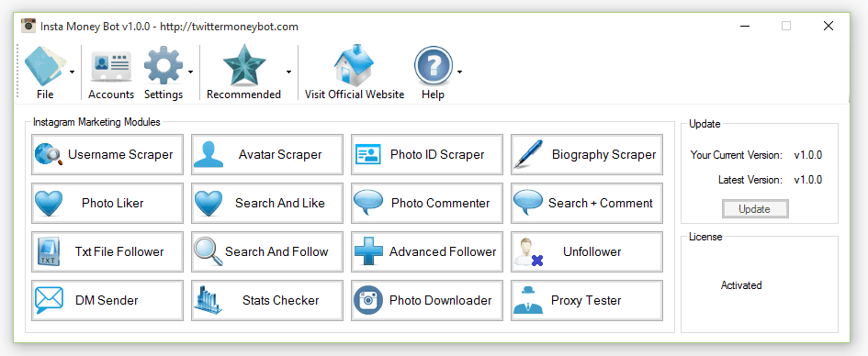868x356 pixels.
Task: Click the Accounts toolbar label
Action: [111, 95]
